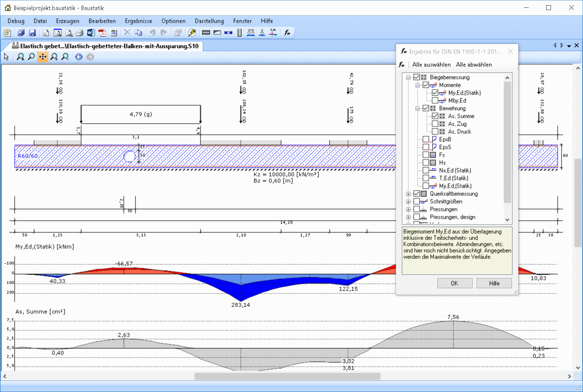Select the zoom-in magnifier tool

coord(54,57)
